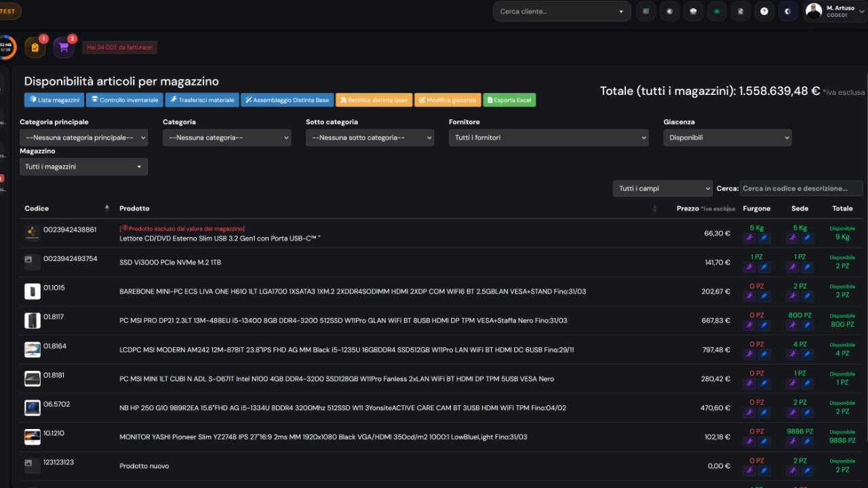Click Furgone transfer icon for code 06.5702
Image resolution: width=868 pixels, height=488 pixels.
tap(749, 413)
